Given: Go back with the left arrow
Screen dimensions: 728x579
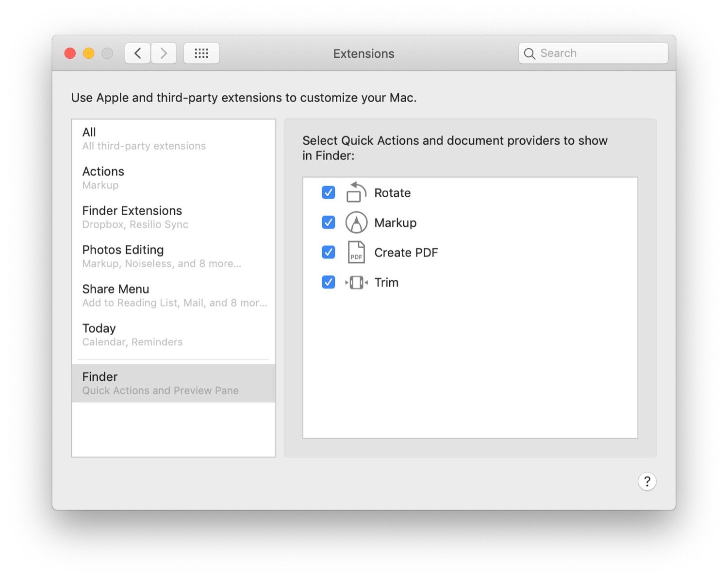Looking at the screenshot, I should [138, 53].
